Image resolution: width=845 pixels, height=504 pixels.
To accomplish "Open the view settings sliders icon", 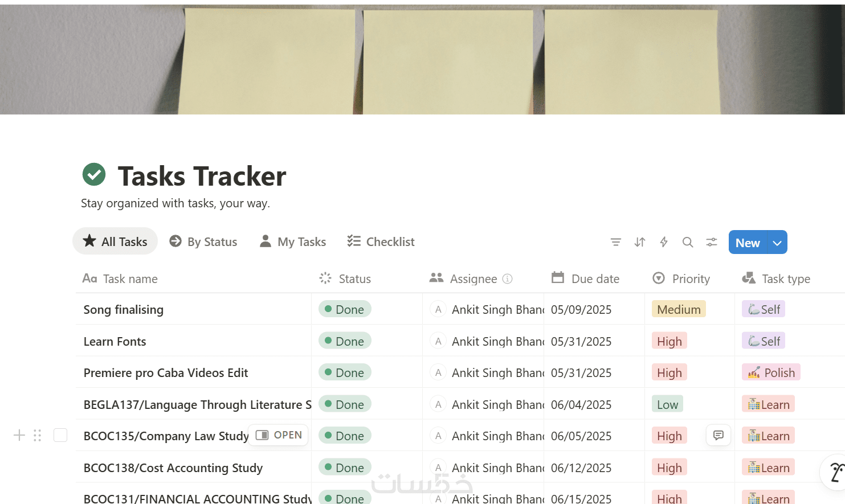I will pos(712,242).
